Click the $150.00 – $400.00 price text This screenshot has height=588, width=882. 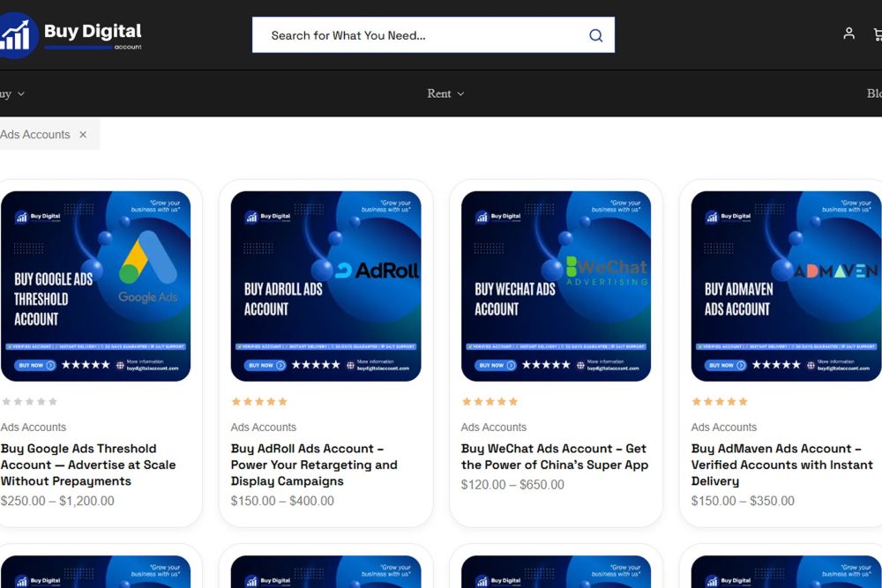point(282,501)
